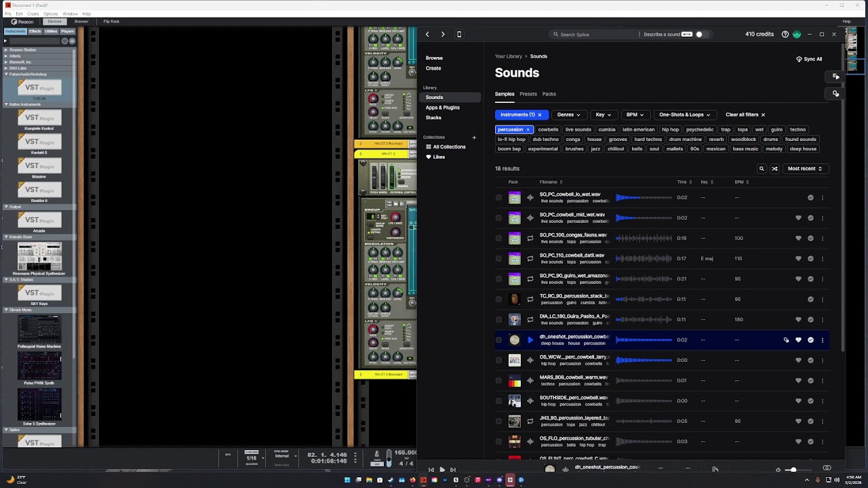Go forward with Splice's right arrow
The image size is (868, 488).
pos(443,34)
